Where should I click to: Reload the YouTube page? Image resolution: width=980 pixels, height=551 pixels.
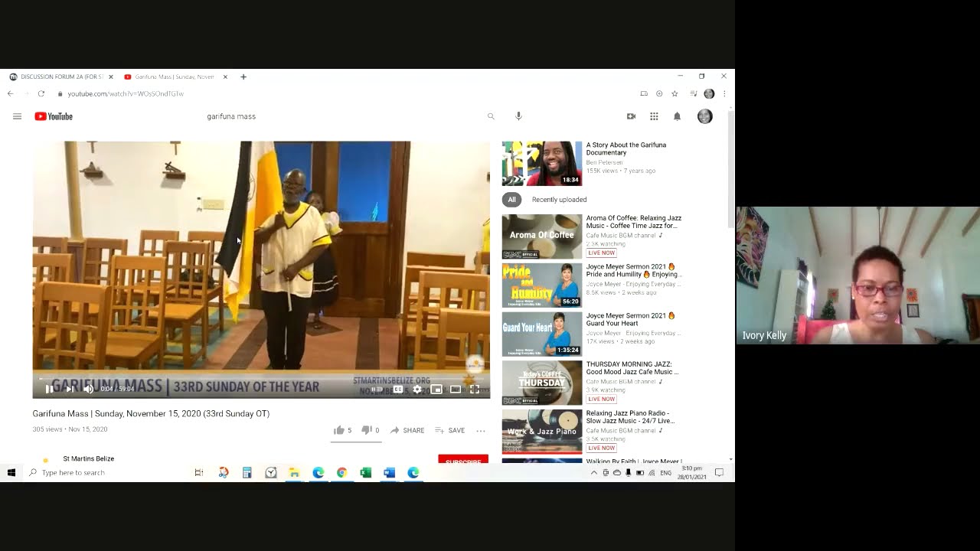tap(41, 93)
